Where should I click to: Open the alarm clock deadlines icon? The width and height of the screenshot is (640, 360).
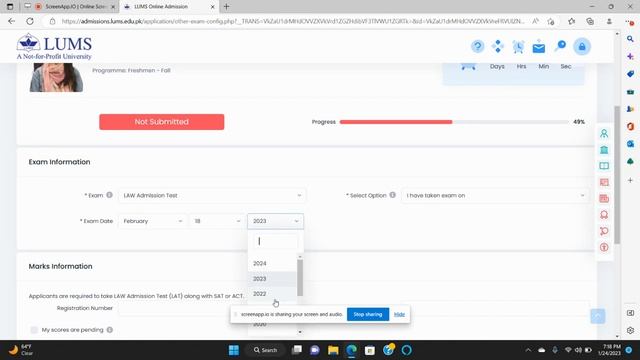point(518,47)
